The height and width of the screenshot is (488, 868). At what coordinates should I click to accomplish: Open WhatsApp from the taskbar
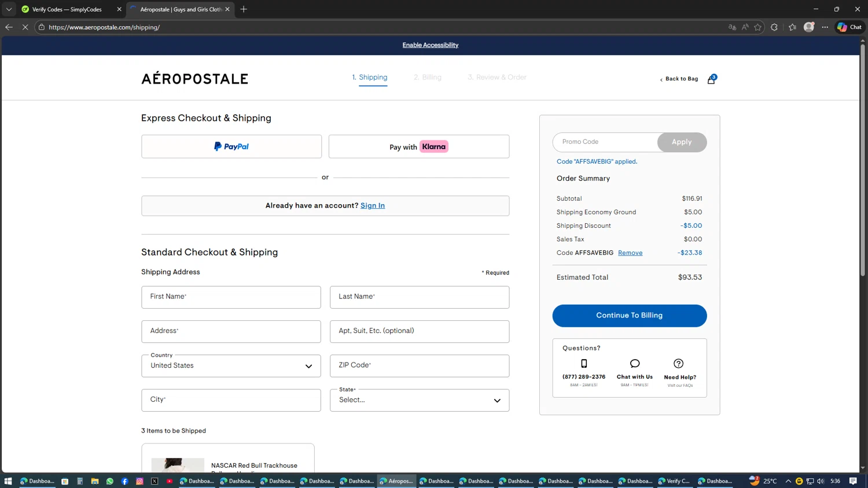pos(110,481)
